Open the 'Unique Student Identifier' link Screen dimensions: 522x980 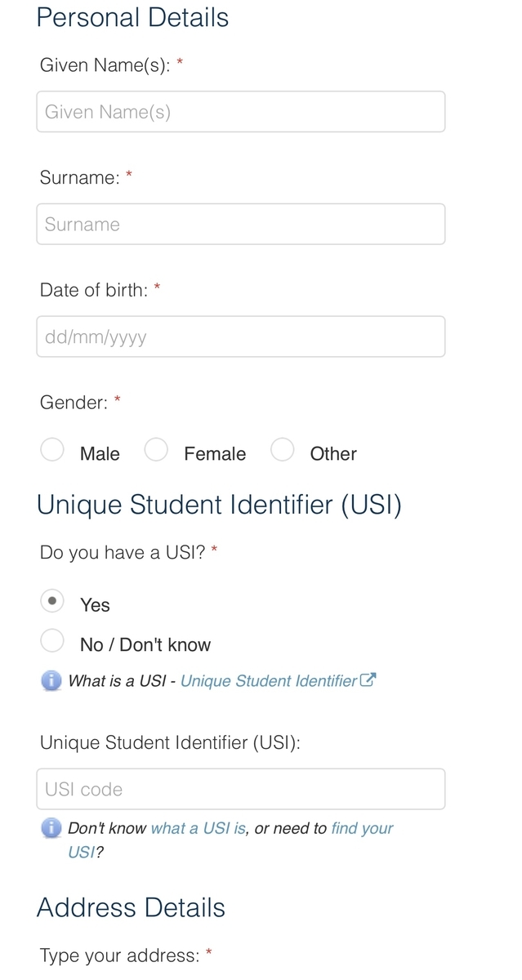[268, 680]
